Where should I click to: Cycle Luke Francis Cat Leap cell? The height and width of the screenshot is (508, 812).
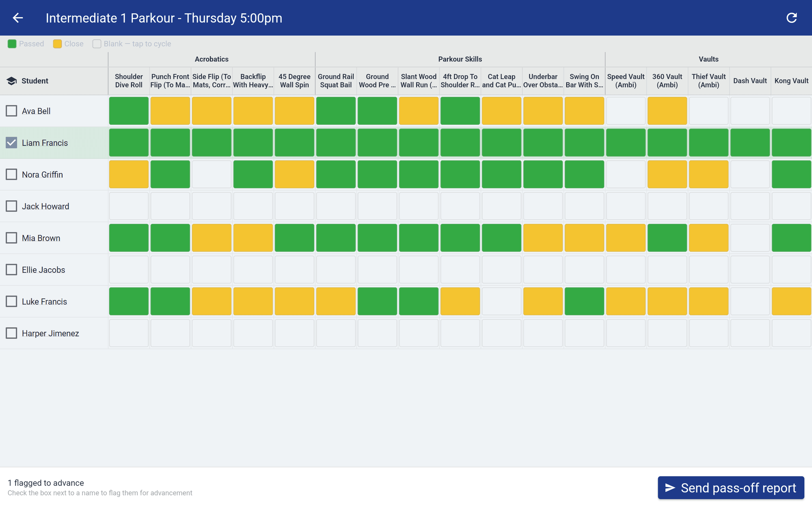point(501,301)
